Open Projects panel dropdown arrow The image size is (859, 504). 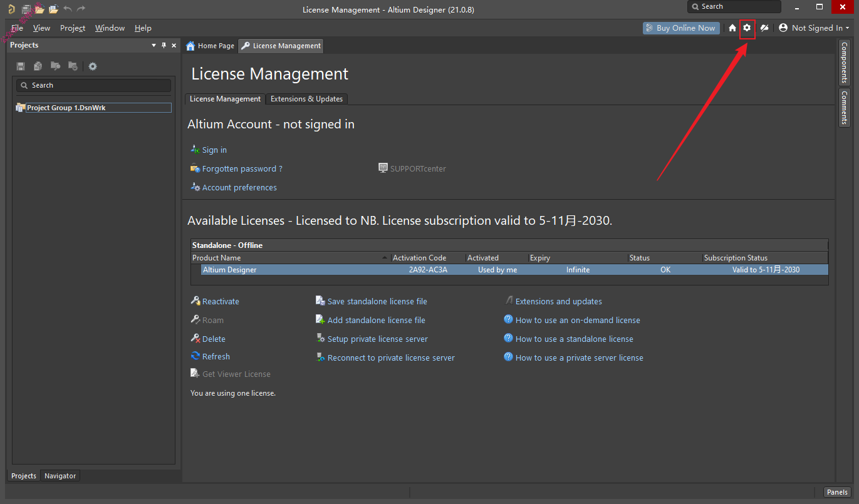(x=154, y=45)
